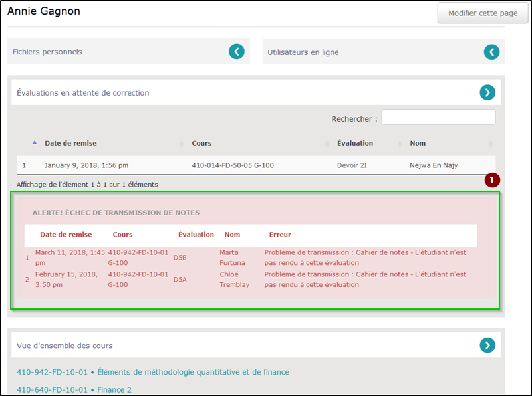Click the D5B alert entry for Marta Furtuna
532x396 pixels.
180,257
